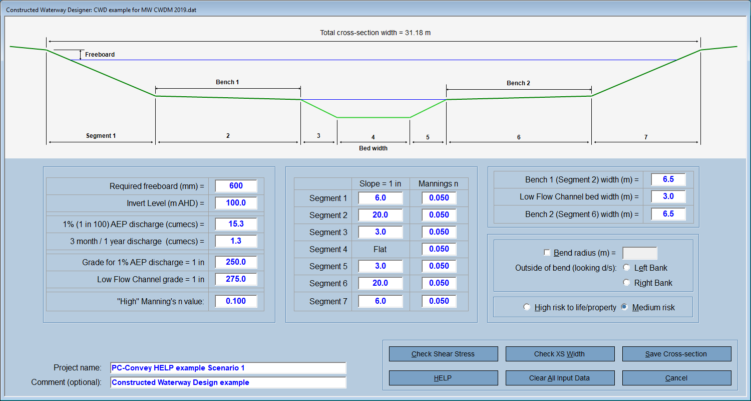Click the Segment 1 slope field

(x=380, y=198)
